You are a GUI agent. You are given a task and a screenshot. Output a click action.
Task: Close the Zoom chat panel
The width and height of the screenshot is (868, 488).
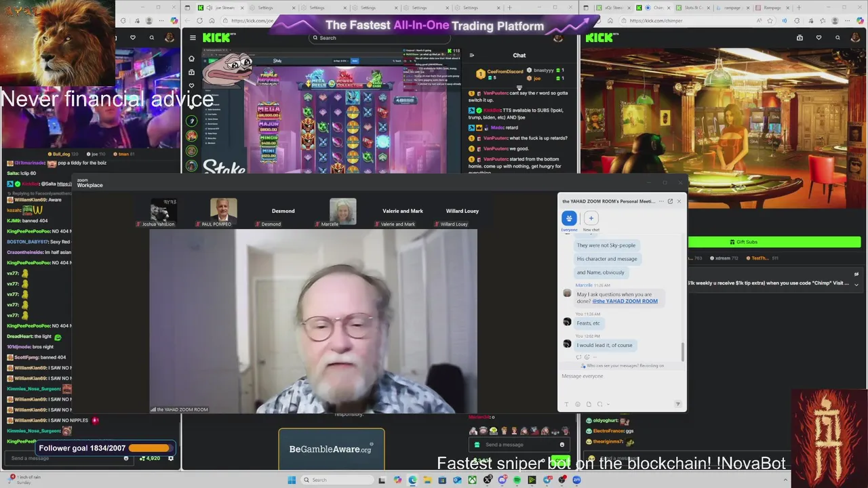click(x=679, y=201)
